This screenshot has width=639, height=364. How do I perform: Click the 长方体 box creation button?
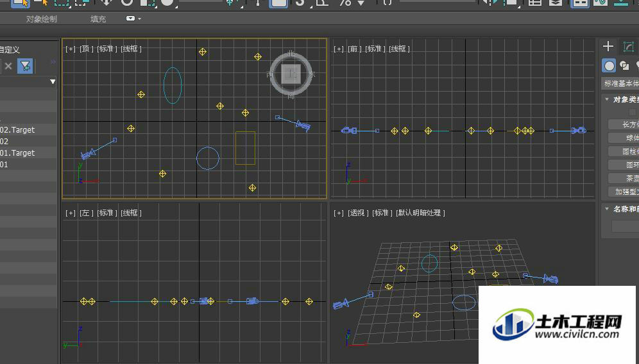click(x=624, y=124)
